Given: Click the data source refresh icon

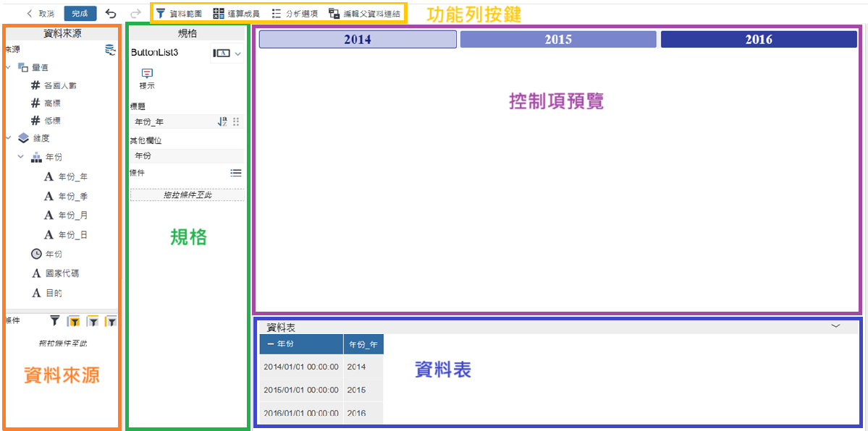Looking at the screenshot, I should (x=110, y=49).
